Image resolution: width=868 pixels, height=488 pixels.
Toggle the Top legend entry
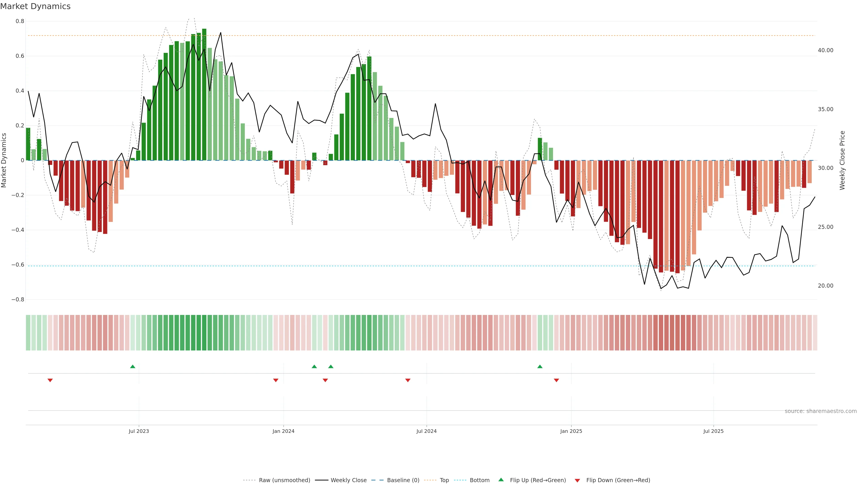coord(444,480)
